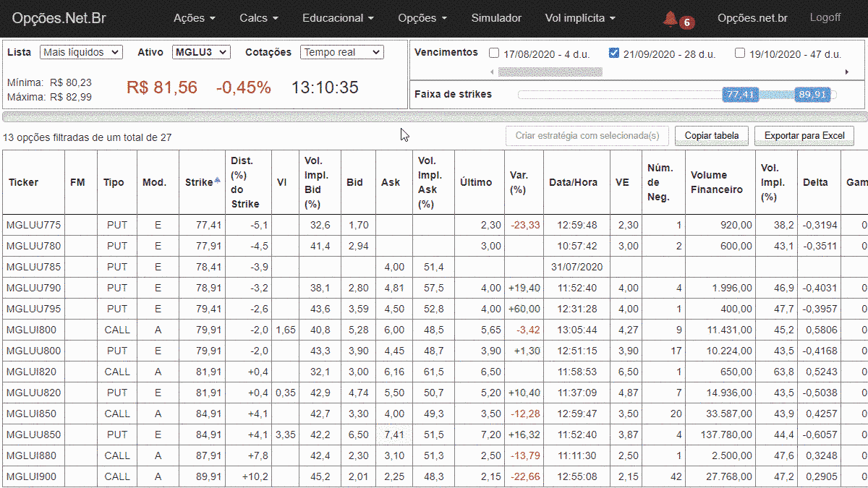The height and width of the screenshot is (488, 868).
Task: Click ticker MGLUU820
Action: (33, 393)
